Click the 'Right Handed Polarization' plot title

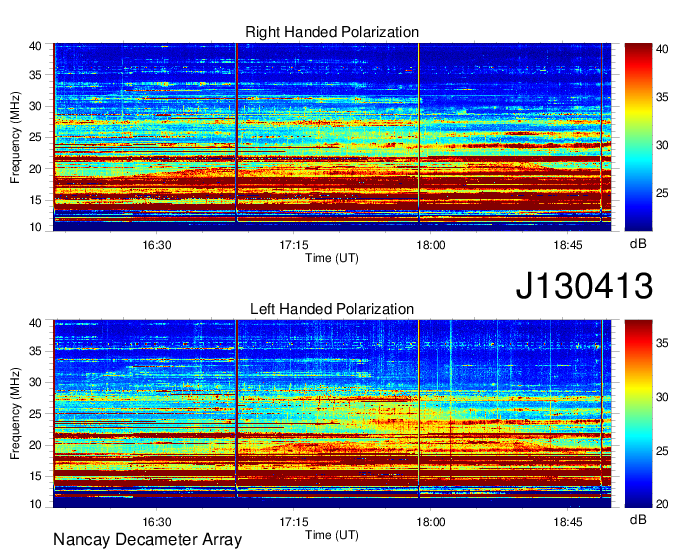click(x=332, y=32)
